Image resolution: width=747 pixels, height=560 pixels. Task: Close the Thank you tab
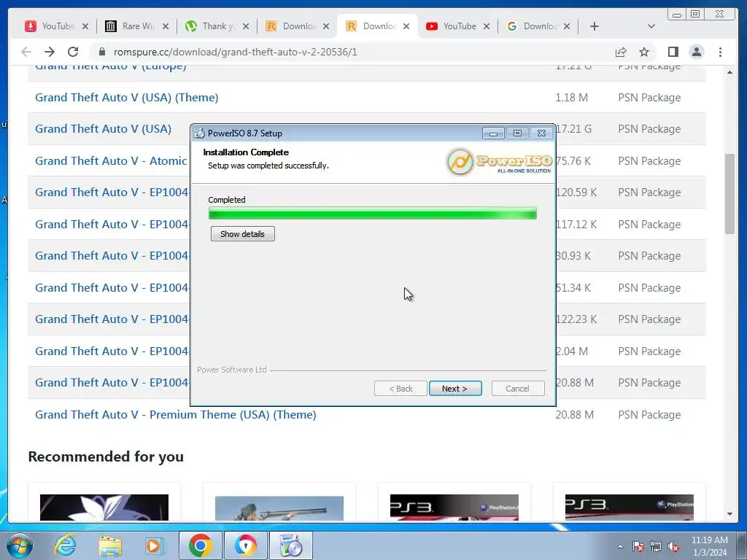(246, 27)
